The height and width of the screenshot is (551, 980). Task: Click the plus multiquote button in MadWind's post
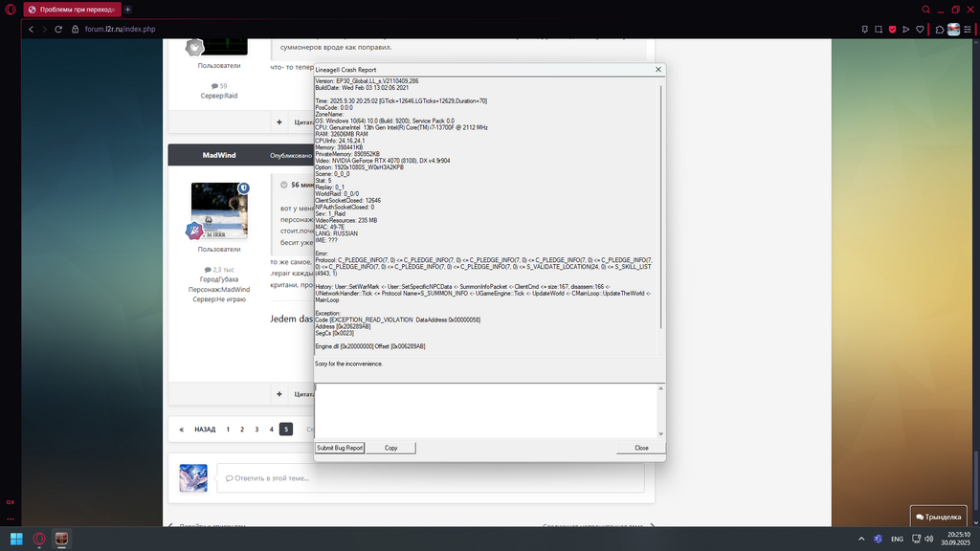pos(279,394)
